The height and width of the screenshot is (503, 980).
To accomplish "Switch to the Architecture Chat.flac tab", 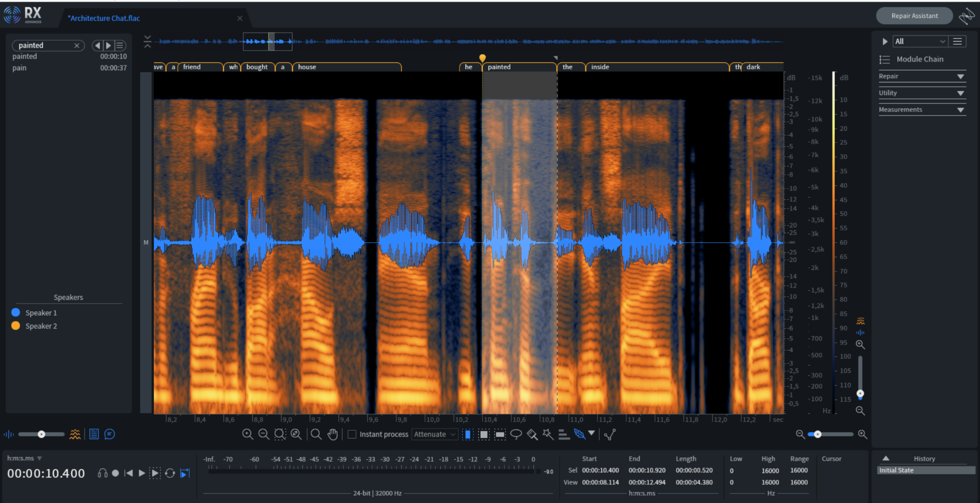I will [x=104, y=19].
